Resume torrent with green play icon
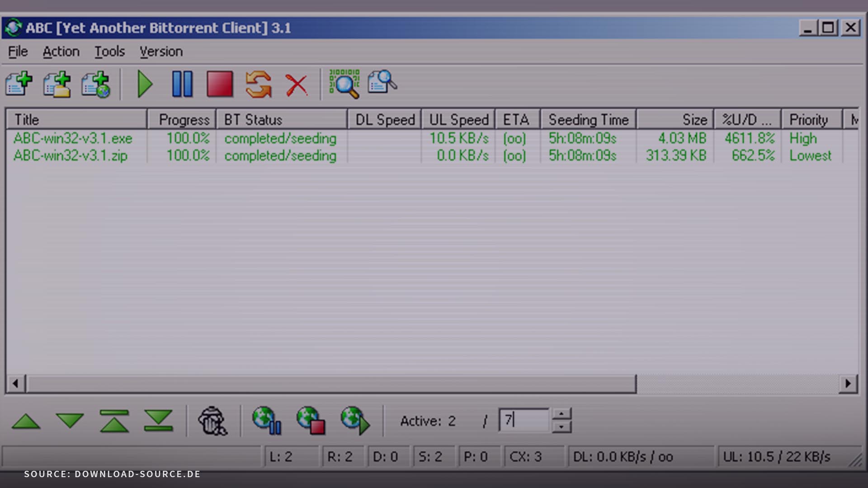 [x=145, y=84]
